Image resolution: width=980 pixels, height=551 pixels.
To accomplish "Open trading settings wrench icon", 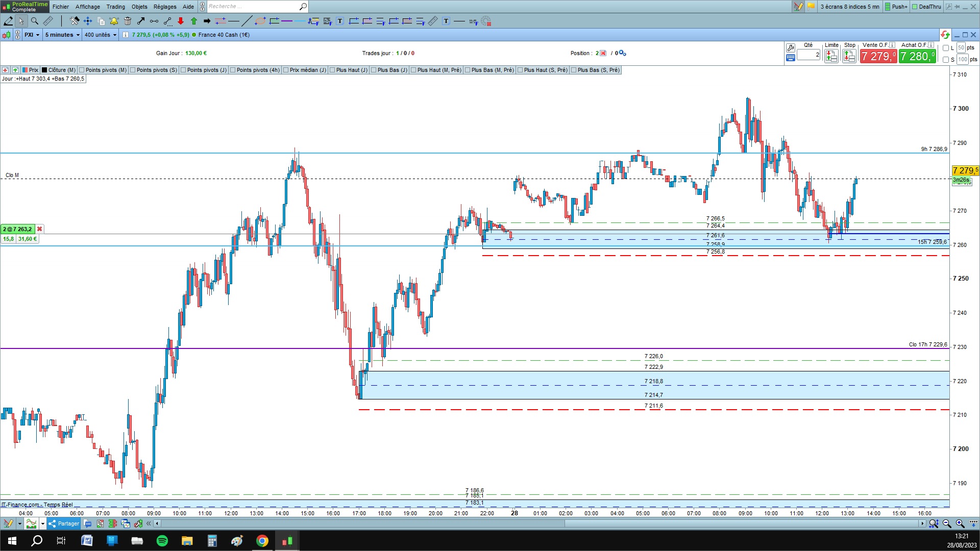I will pos(791,48).
